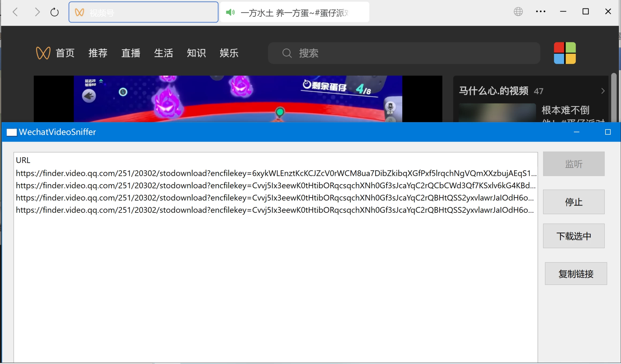Click the colorful four-square avatar icon
The width and height of the screenshot is (621, 364).
(x=565, y=53)
